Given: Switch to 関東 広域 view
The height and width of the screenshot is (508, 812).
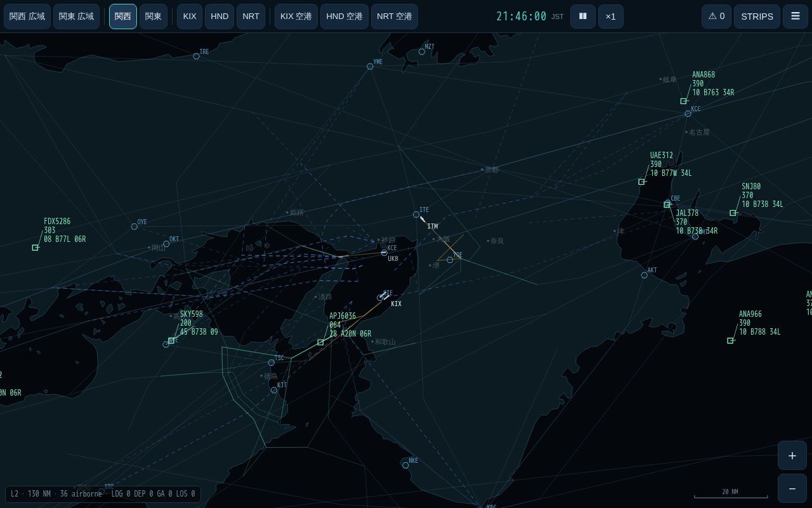Looking at the screenshot, I should pyautogui.click(x=76, y=17).
